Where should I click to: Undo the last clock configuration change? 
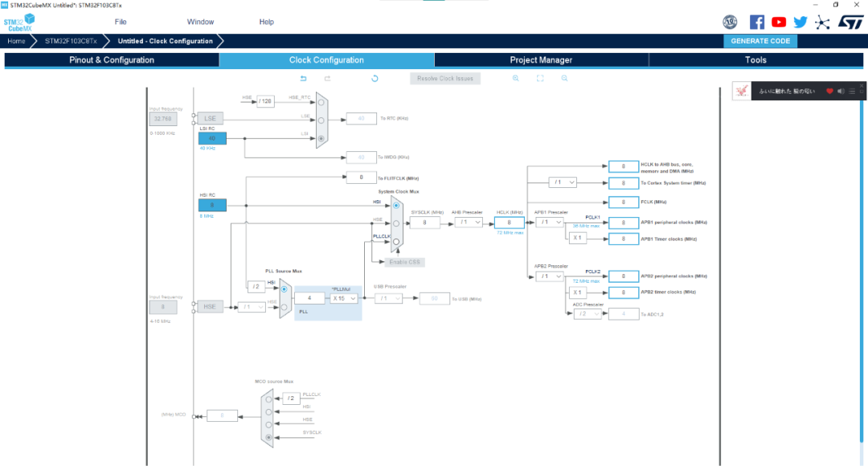pos(303,79)
